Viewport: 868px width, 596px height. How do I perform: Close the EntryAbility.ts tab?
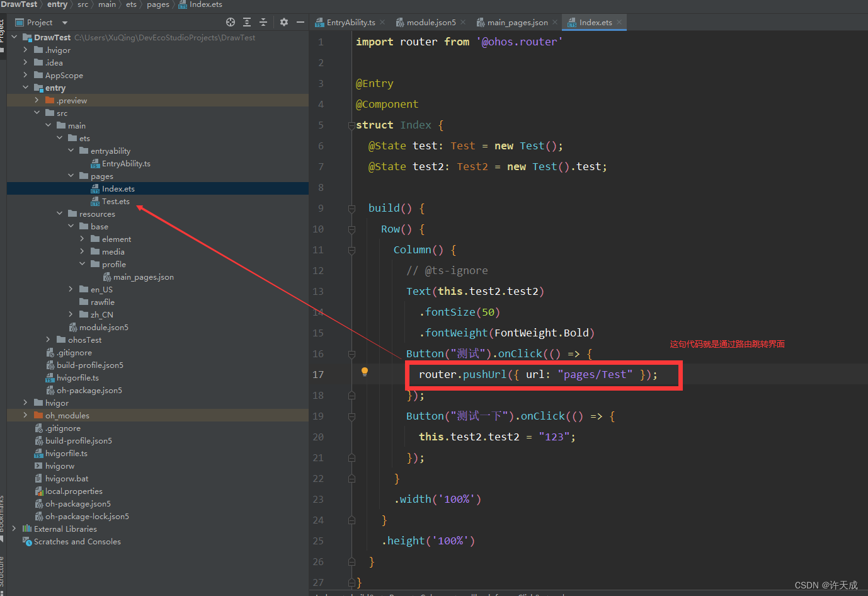[x=382, y=22]
